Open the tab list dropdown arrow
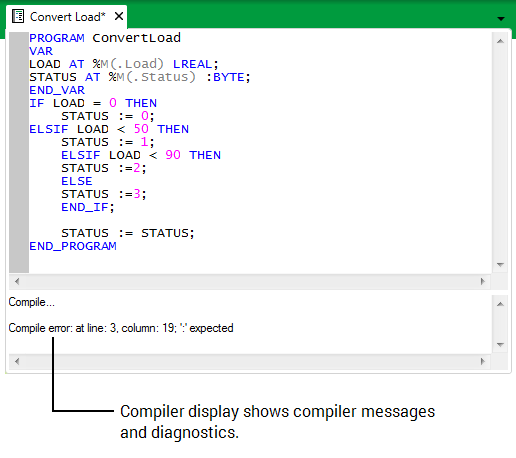Viewport: 516px width, 458px height. coord(501,19)
